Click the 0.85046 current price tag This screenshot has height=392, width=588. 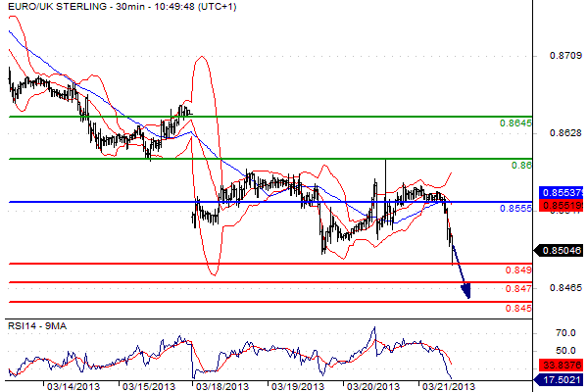[559, 250]
